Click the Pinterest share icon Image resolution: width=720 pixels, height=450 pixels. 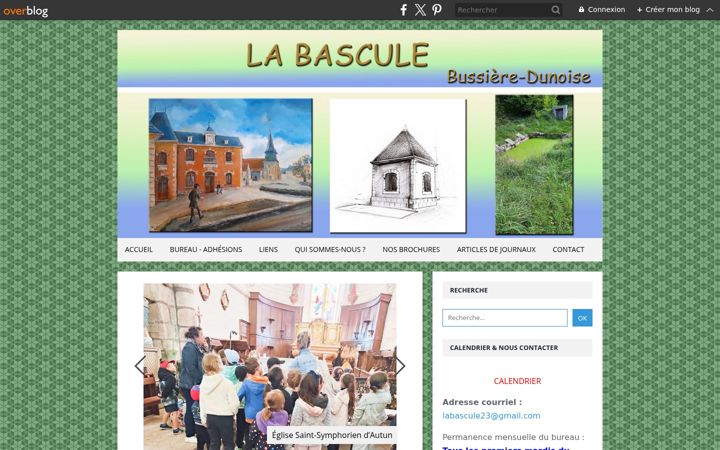click(x=437, y=10)
